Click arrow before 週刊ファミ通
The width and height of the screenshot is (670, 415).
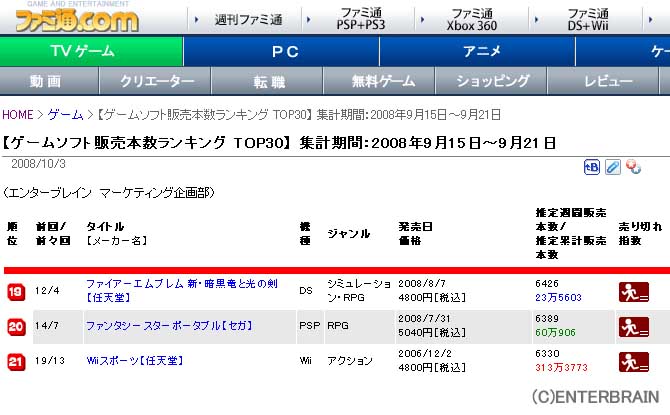pos(197,20)
